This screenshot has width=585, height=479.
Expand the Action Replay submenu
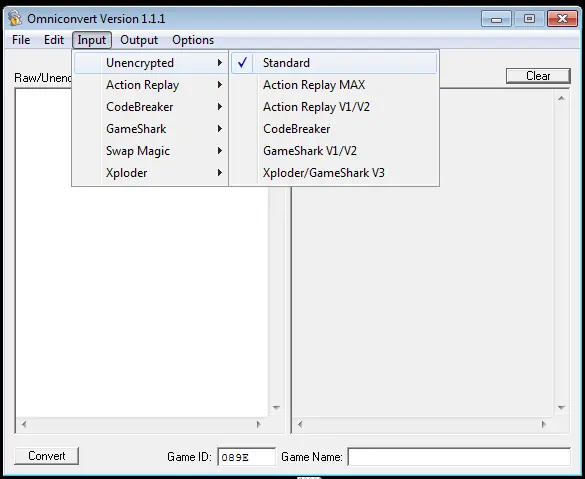pyautogui.click(x=151, y=85)
